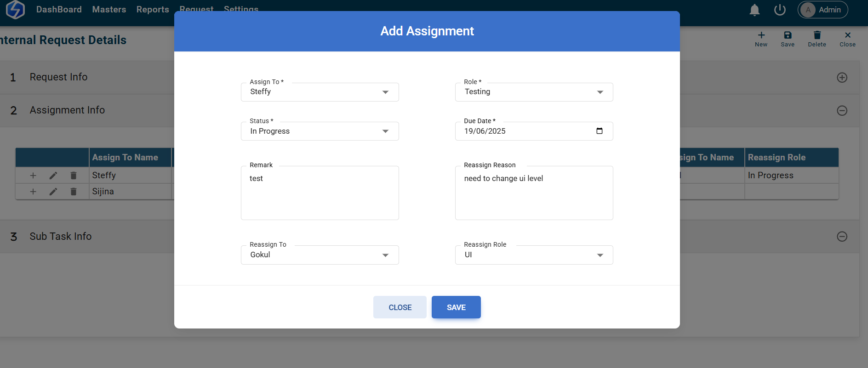Click the power logout icon

[x=780, y=10]
